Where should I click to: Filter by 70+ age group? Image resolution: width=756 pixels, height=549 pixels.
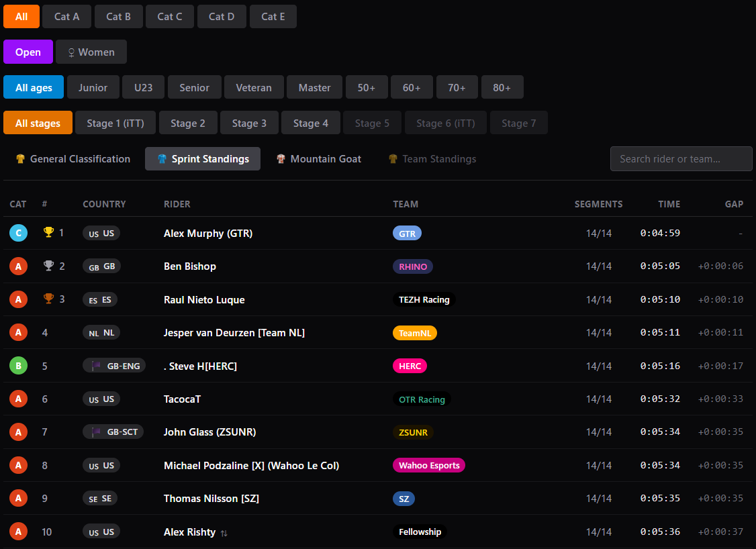(457, 87)
